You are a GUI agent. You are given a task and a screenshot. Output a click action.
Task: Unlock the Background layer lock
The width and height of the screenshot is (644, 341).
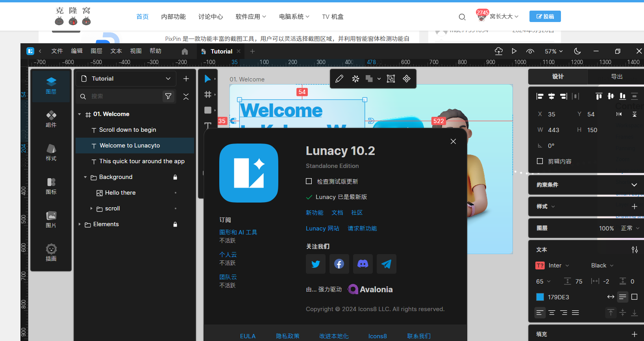click(175, 177)
